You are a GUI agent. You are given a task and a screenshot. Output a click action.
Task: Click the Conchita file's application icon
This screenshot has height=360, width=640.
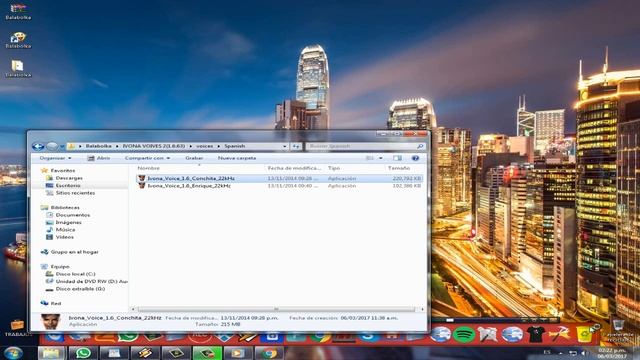click(142, 178)
